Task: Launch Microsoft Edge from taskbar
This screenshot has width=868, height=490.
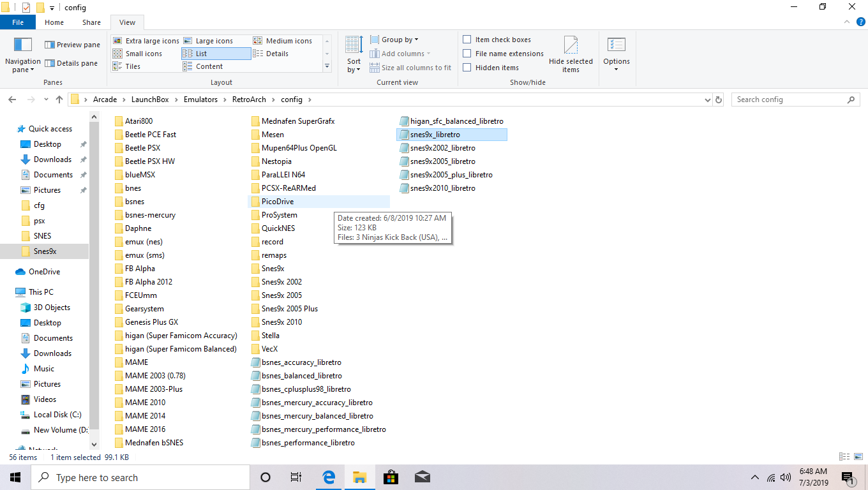Action: 329,477
